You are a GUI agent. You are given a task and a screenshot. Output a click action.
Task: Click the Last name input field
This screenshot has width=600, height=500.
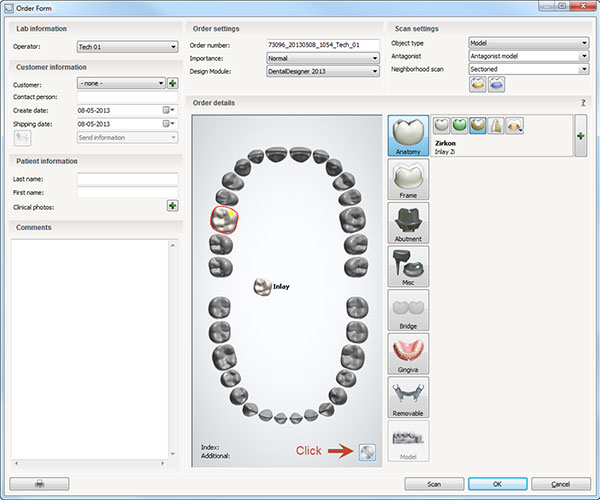127,179
